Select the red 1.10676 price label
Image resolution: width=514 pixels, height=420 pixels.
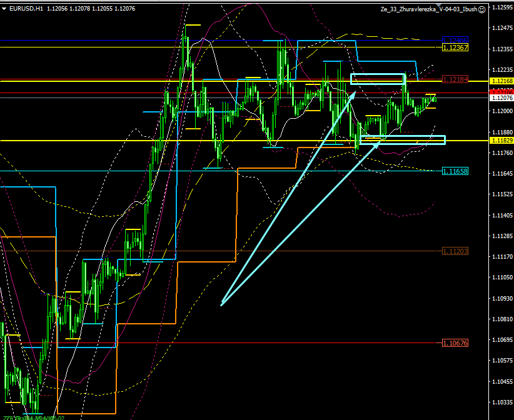pyautogui.click(x=455, y=343)
